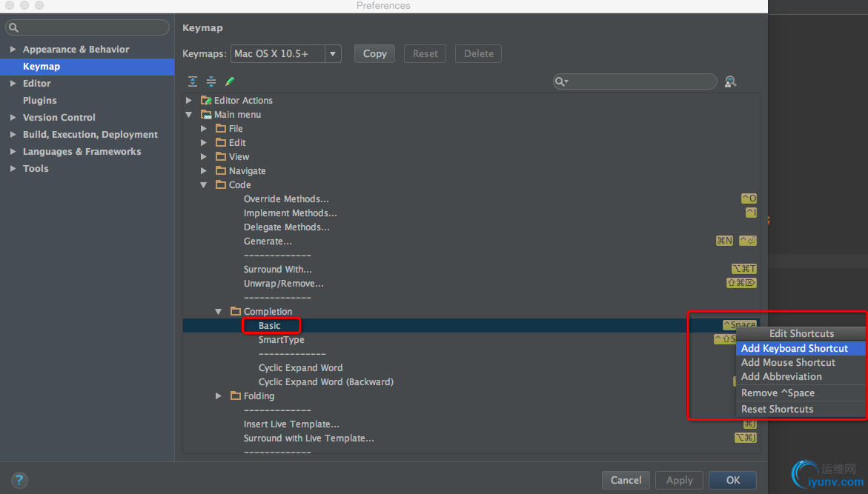Expand the Tools section
The image size is (868, 494).
pos(13,168)
